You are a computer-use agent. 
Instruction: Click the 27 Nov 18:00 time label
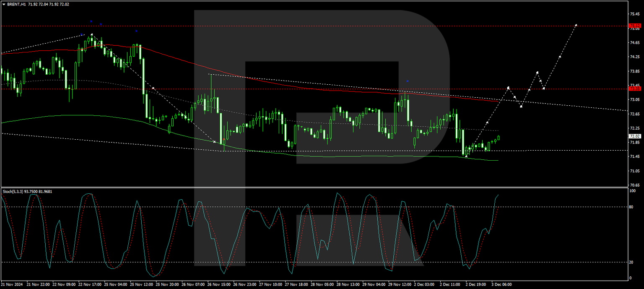coord(297,284)
